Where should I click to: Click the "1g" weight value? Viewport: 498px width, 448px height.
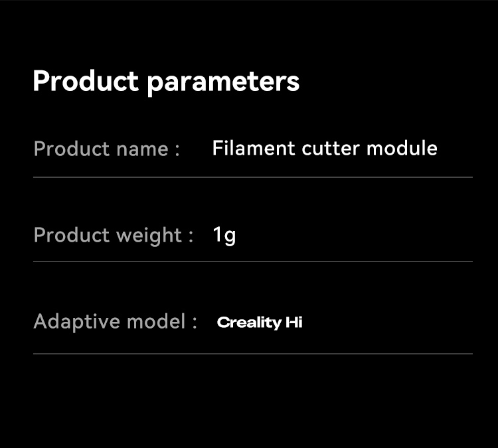point(224,235)
